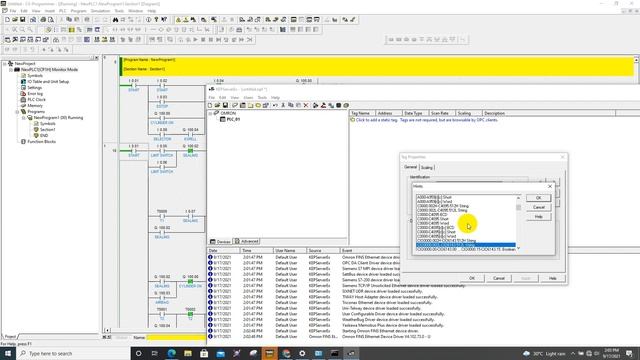Screen dimensions: 640x360
Task: Collapse NewProgram1 tree node
Action: coord(24,118)
